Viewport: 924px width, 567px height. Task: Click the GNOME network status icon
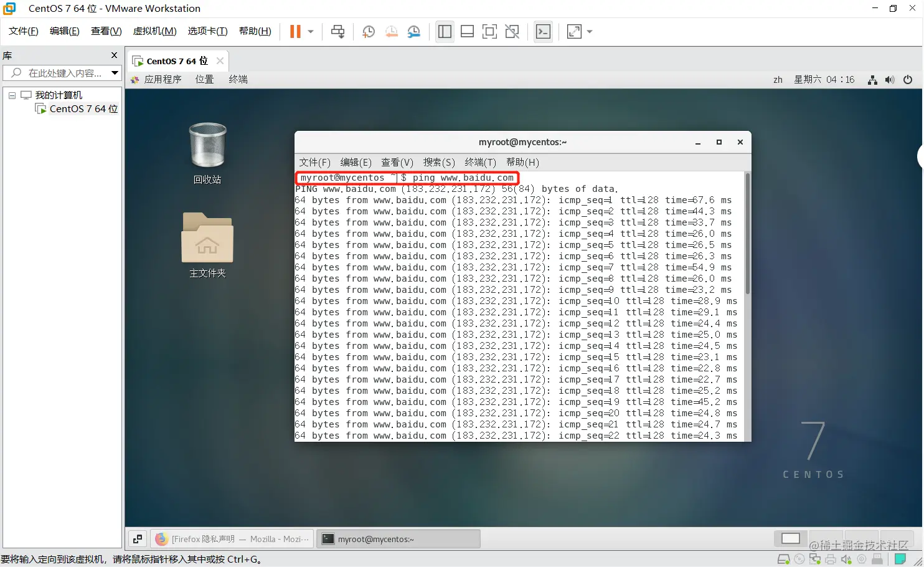872,80
